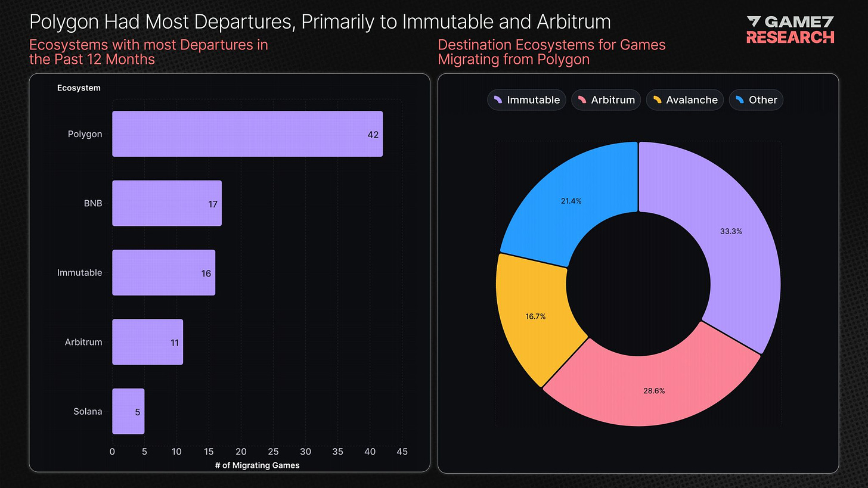
Task: Select the Solana bar showing 5
Action: tap(128, 411)
